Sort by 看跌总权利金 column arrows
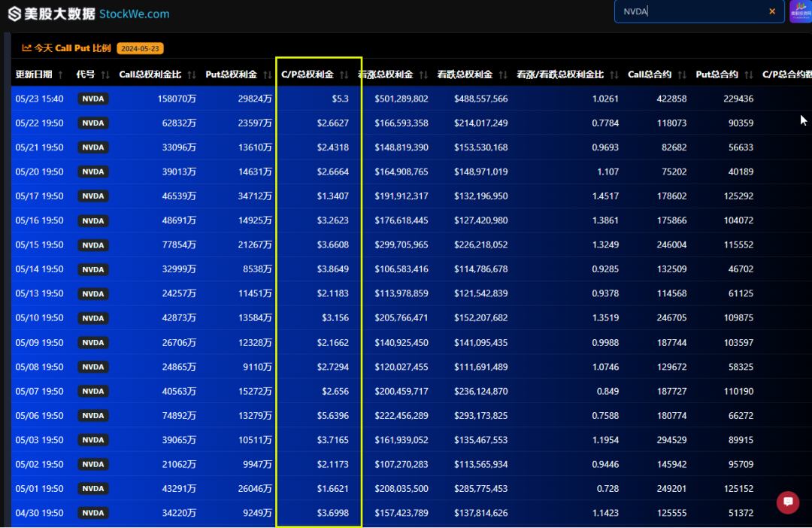The height and width of the screenshot is (528, 812). click(x=502, y=74)
